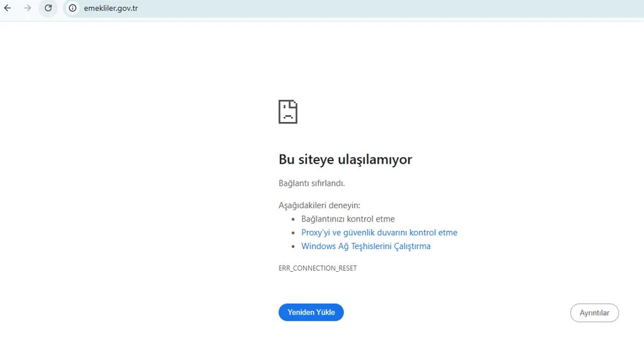Viewport: 644px width, 358px height.
Task: Open 'Proxy'yi ve güvenlik duvarını kontrol etme' link
Action: pos(379,233)
